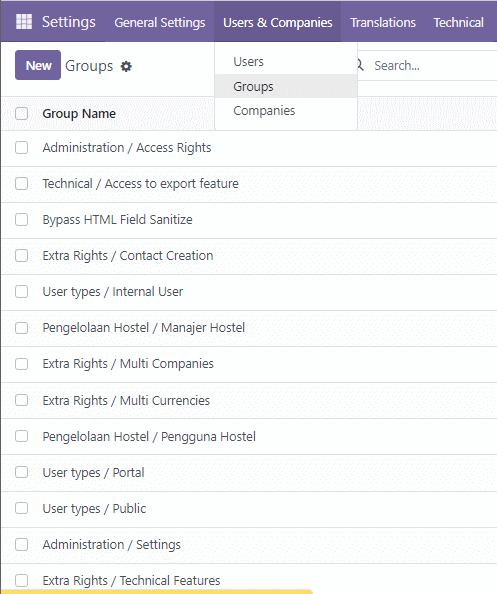Expand the Technical menu in navbar
Screen dimensions: 497x594
458,22
